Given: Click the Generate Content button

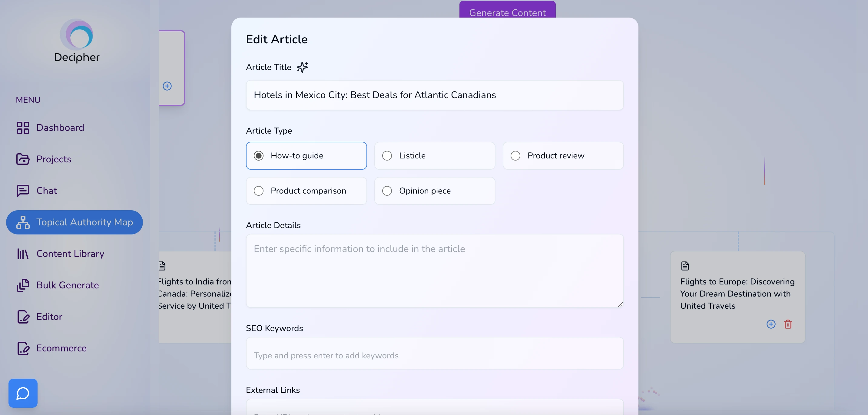Looking at the screenshot, I should (x=507, y=13).
